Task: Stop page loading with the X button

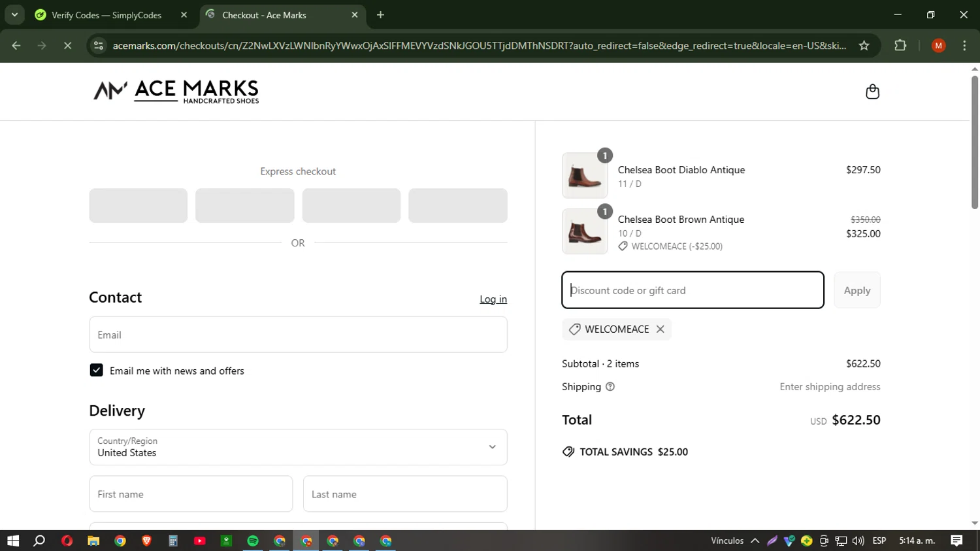Action: tap(67, 46)
